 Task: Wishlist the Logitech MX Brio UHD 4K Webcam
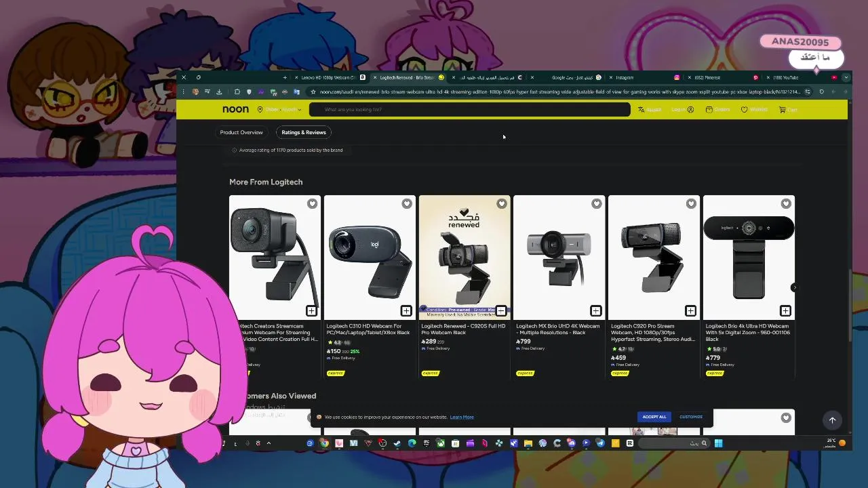click(x=596, y=203)
